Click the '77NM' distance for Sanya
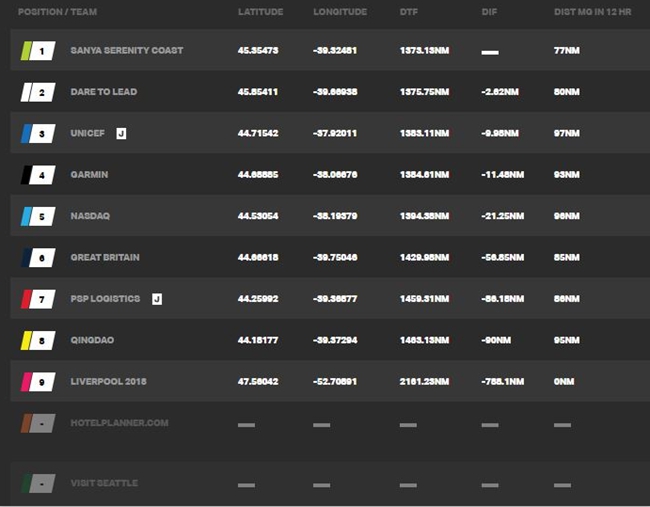The height and width of the screenshot is (507, 650). click(567, 51)
